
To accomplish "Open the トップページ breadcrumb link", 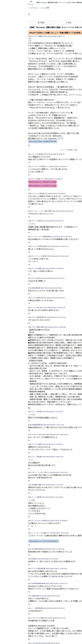I will coord(33,8).
